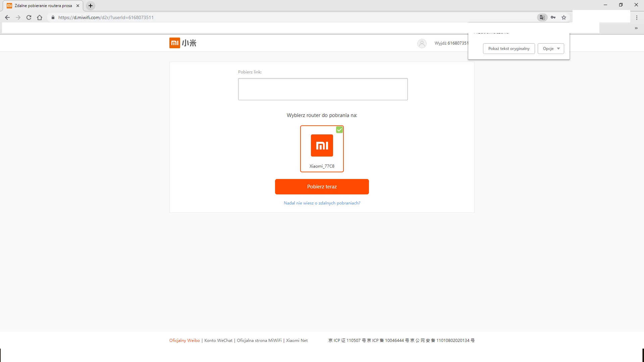
Task: Navigate back to previous page
Action: [x=7, y=17]
